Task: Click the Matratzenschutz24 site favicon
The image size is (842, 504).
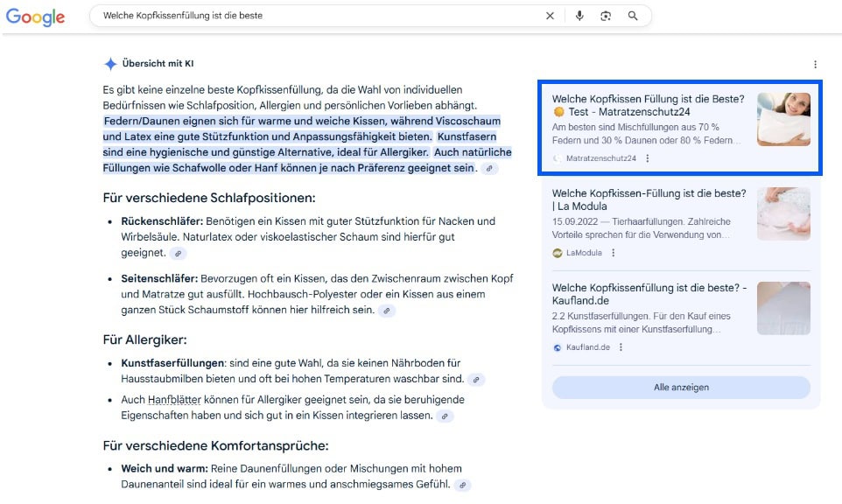Action: (x=558, y=158)
